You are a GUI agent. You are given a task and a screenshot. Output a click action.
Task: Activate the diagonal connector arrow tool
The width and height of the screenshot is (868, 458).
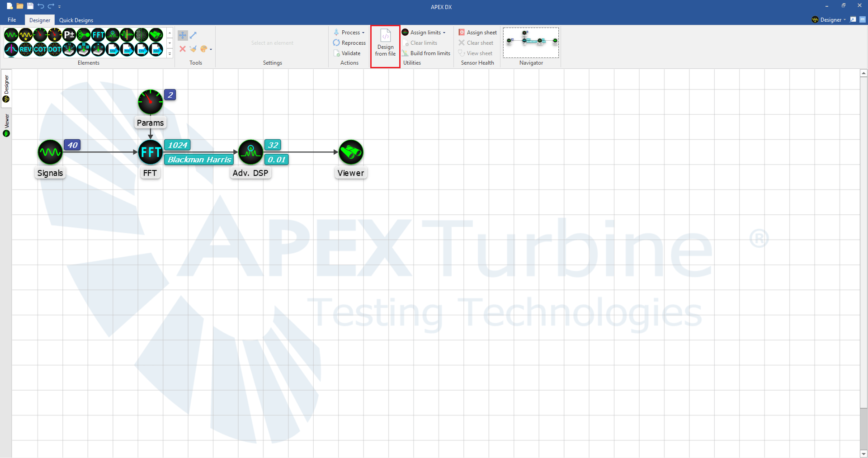tap(193, 35)
